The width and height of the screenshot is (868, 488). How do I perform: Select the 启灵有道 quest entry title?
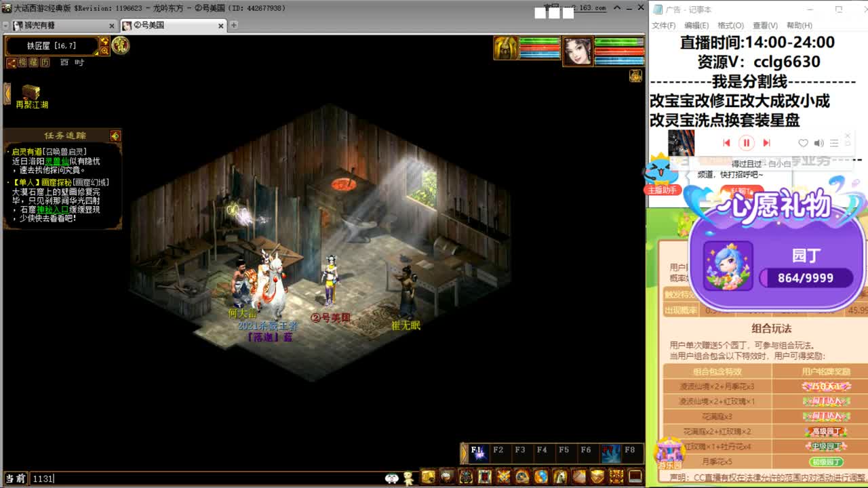point(28,152)
